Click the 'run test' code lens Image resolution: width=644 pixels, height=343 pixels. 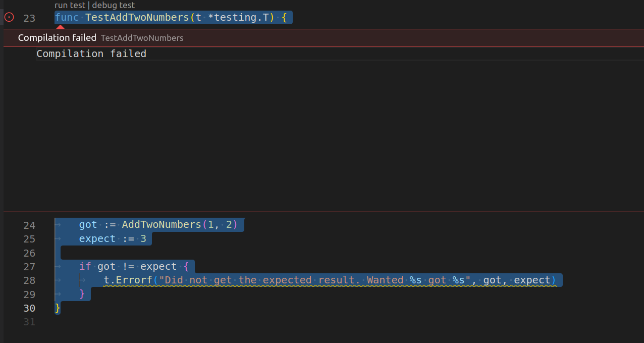(x=70, y=6)
